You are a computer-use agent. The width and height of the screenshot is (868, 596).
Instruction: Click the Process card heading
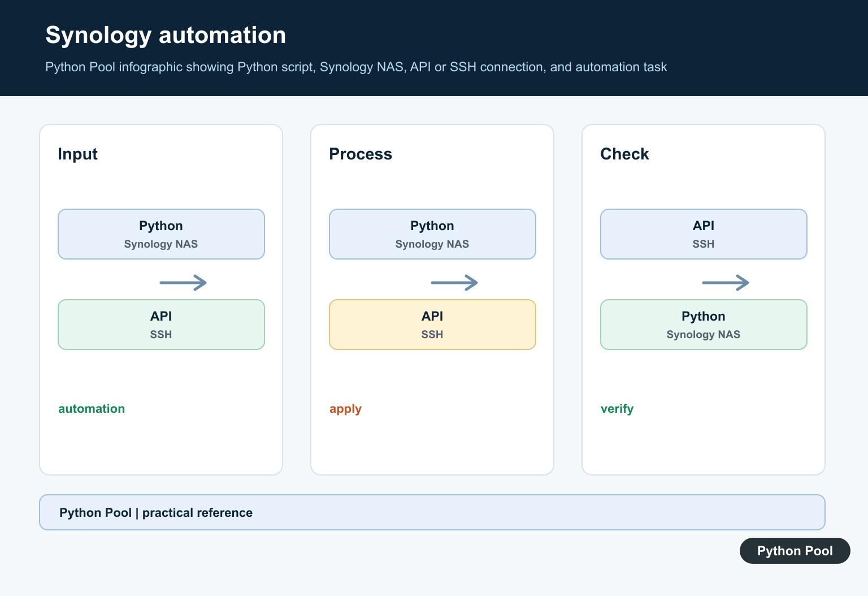(361, 154)
